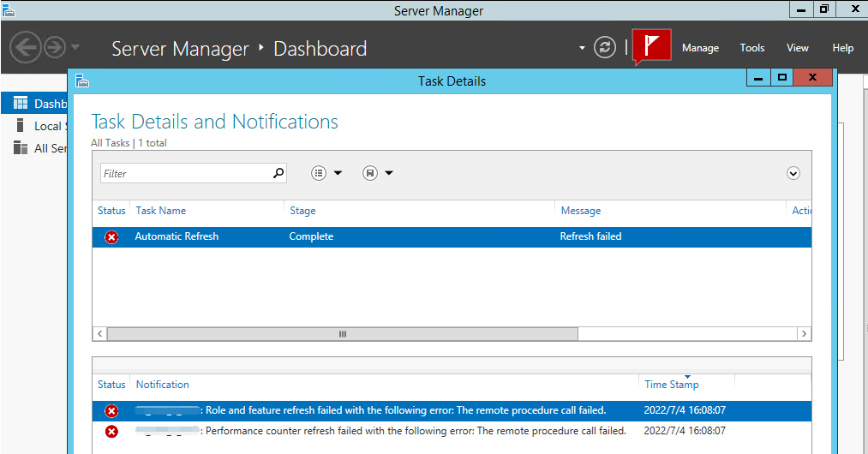
Task: Click the right arrow of horizontal scrollbar
Action: 805,334
